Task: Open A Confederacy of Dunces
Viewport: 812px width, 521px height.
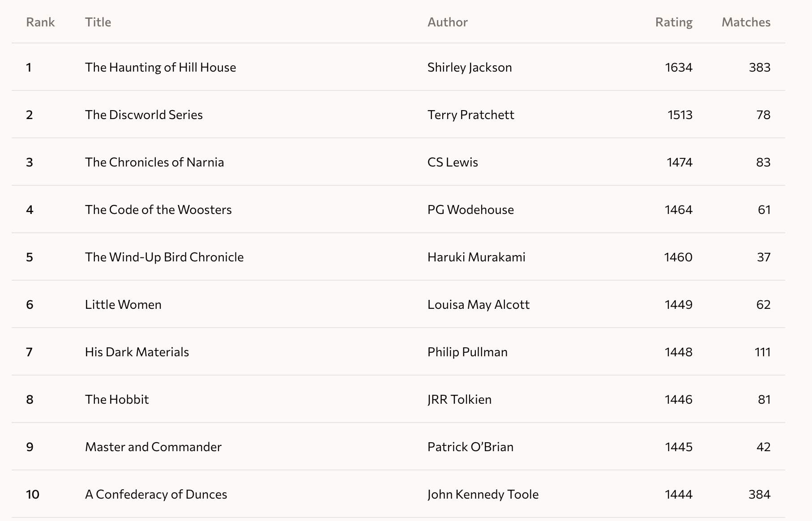Action: [x=156, y=494]
